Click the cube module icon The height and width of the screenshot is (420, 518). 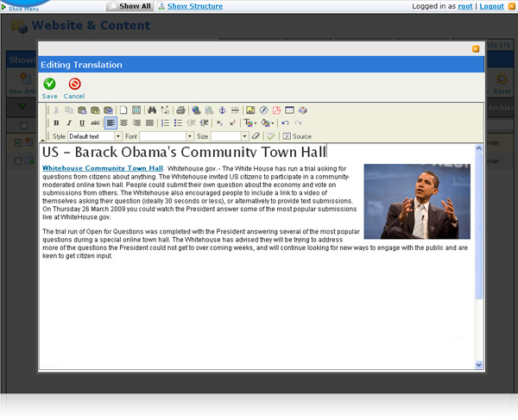(303, 110)
